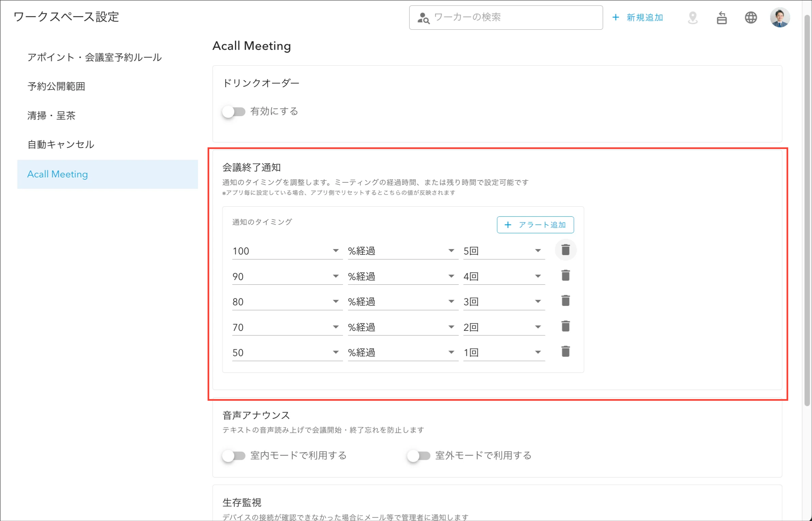The height and width of the screenshot is (521, 812).
Task: Click the 新規追加 button
Action: pyautogui.click(x=638, y=18)
